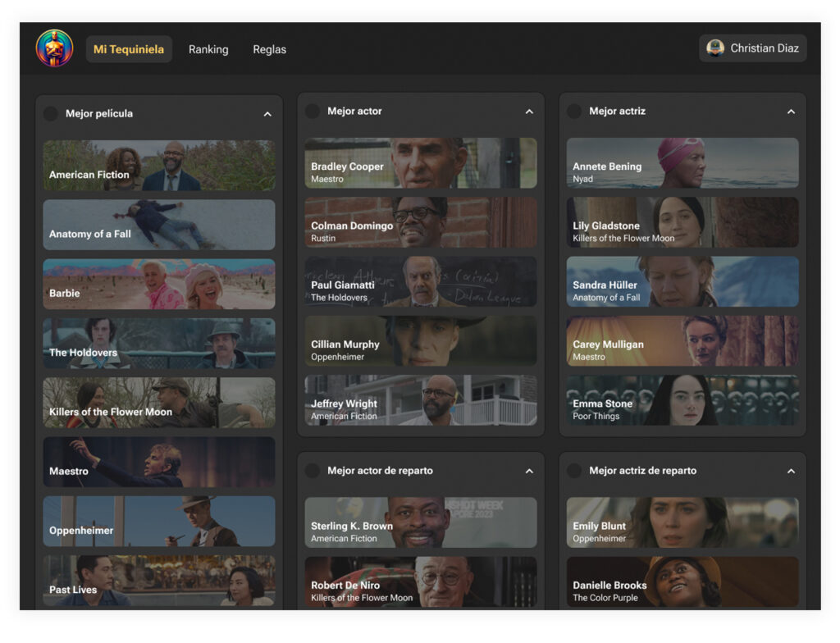Screen dimensions: 840x643
Task: Click Christian Diaz's profile avatar icon
Action: [715, 48]
